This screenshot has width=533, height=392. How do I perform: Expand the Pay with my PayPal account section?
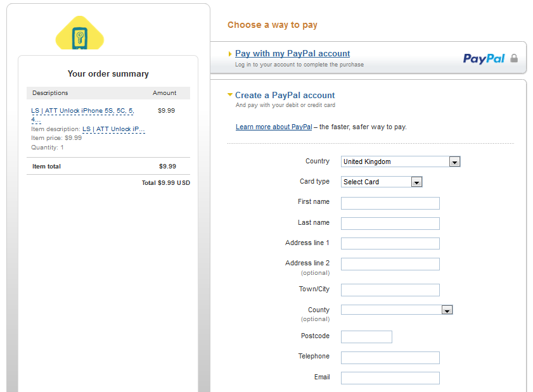tap(230, 54)
